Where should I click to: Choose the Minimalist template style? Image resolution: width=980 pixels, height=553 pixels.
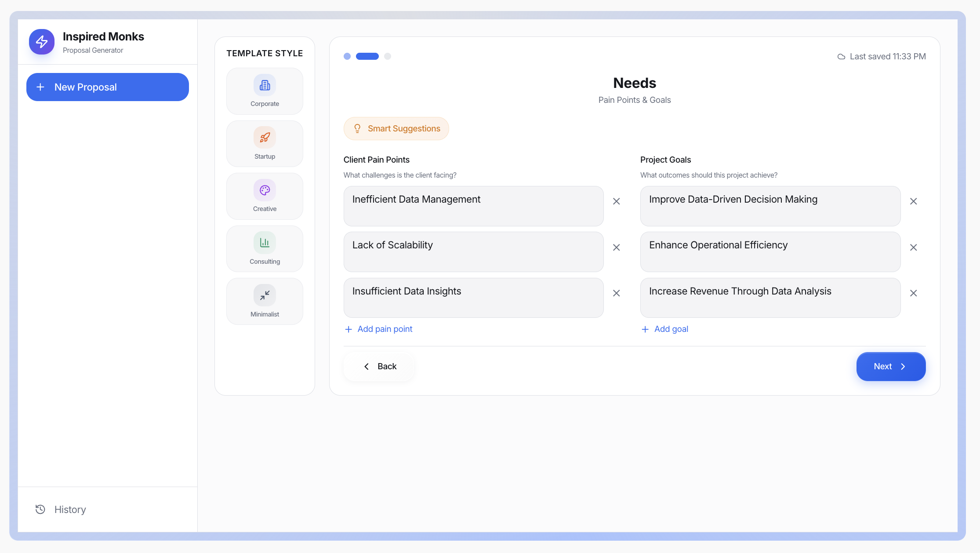tap(265, 301)
